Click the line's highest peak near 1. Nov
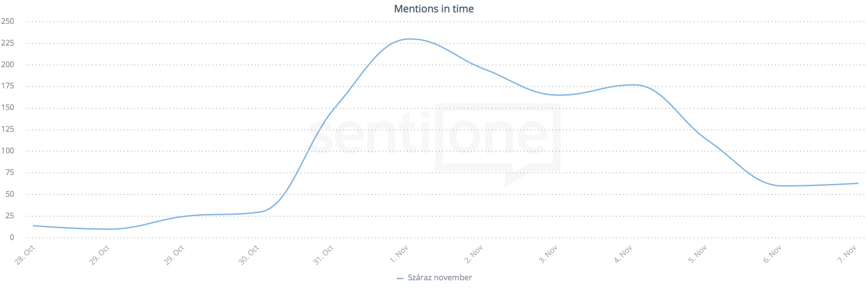Screen dimensions: 868x290 [x=410, y=39]
